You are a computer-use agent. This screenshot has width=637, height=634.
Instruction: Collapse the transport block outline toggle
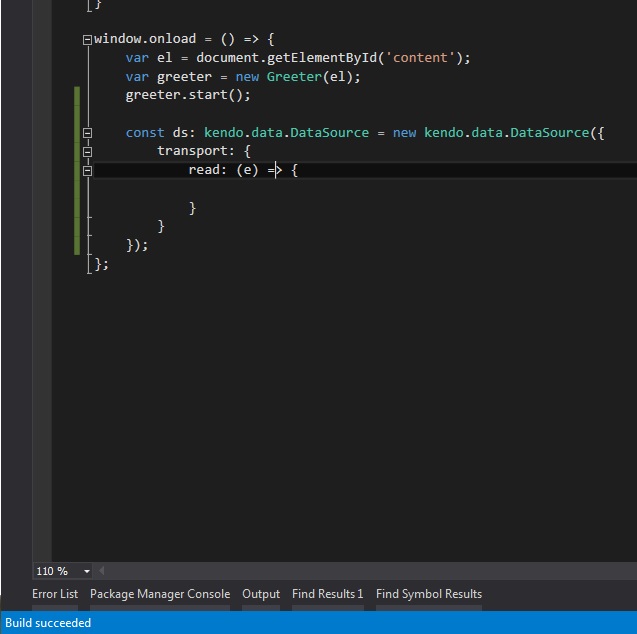coord(87,152)
